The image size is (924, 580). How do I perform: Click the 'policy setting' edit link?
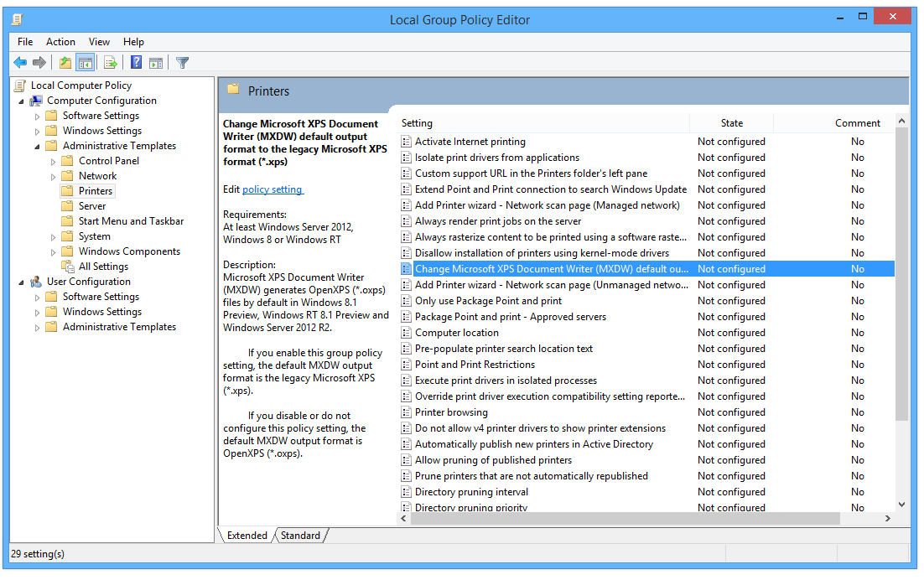(273, 189)
